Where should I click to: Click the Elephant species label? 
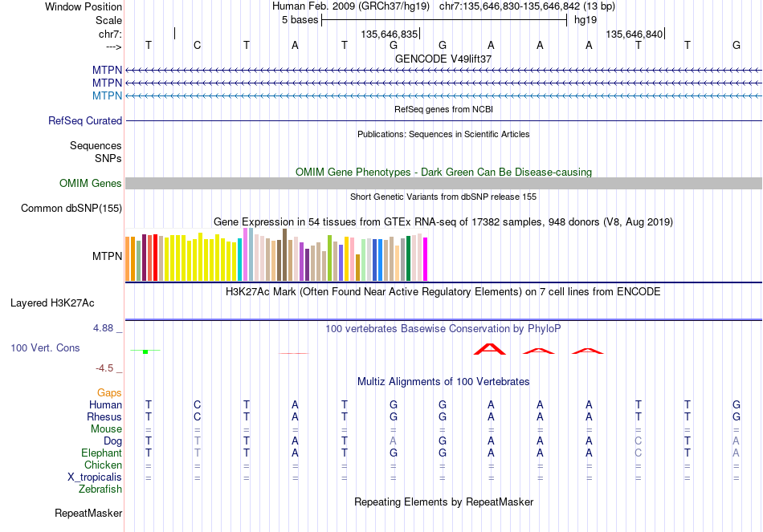[x=102, y=453]
